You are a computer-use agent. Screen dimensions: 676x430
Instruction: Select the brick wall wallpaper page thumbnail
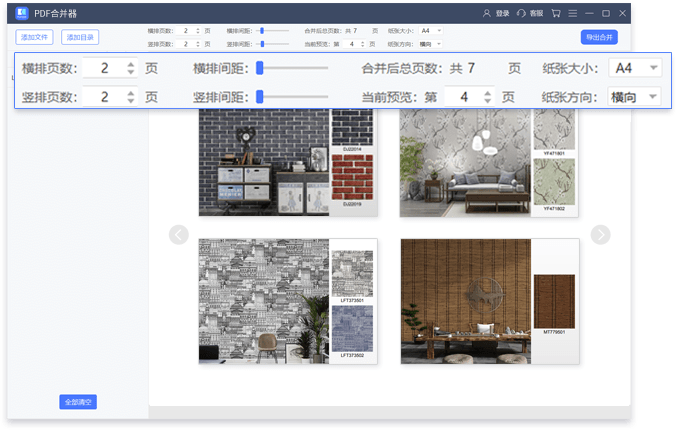click(288, 162)
